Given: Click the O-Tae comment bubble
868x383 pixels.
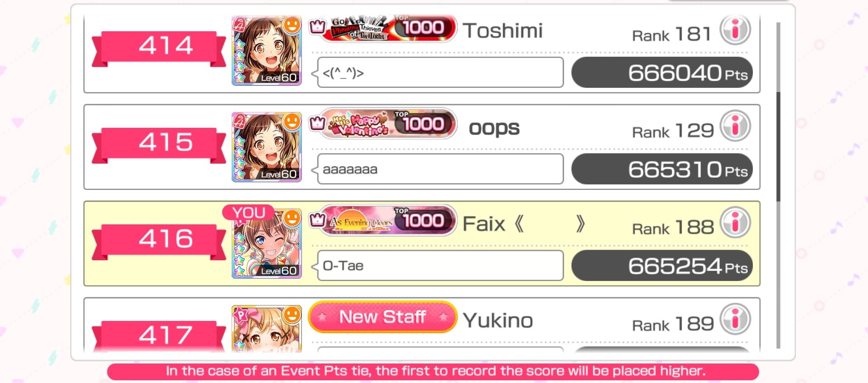Looking at the screenshot, I should 440,266.
